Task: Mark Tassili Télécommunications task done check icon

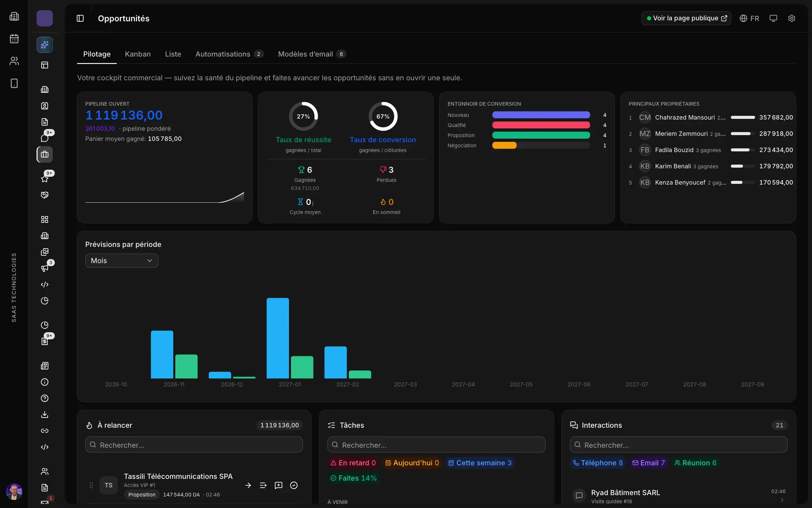Action: [294, 485]
